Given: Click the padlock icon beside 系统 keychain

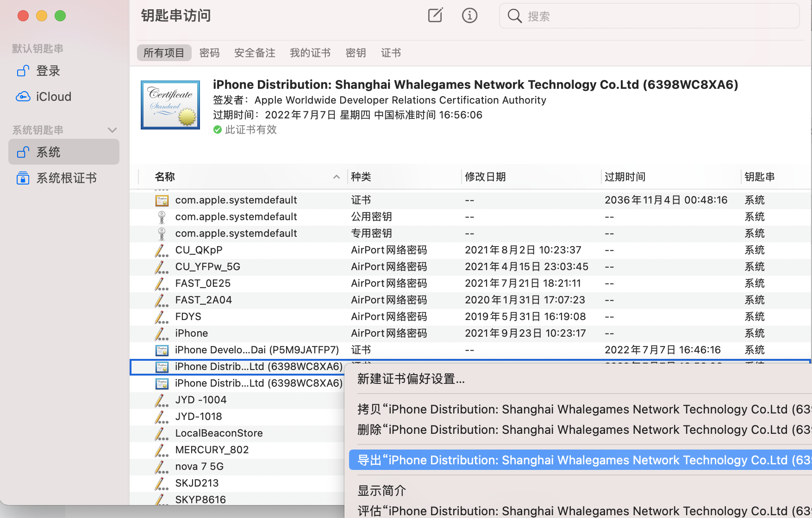Looking at the screenshot, I should [x=23, y=152].
